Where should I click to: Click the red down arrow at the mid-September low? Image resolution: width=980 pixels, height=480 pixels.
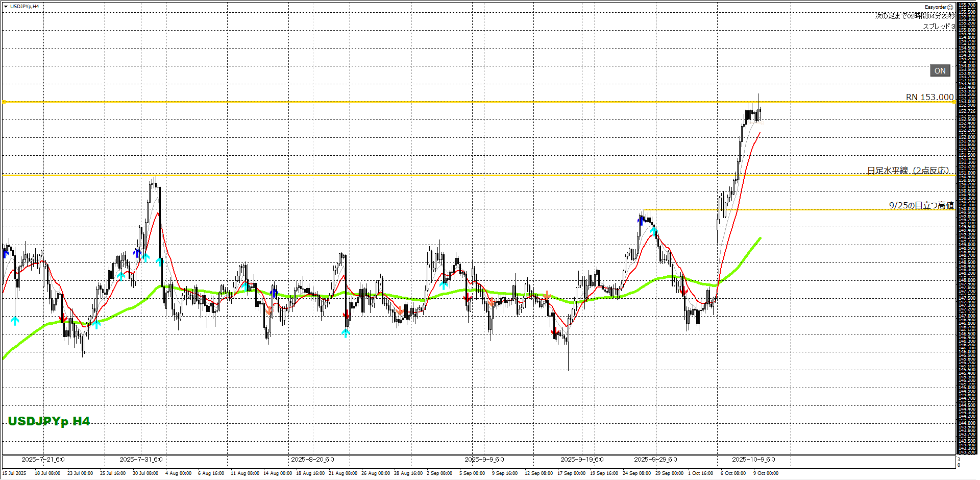click(x=555, y=332)
